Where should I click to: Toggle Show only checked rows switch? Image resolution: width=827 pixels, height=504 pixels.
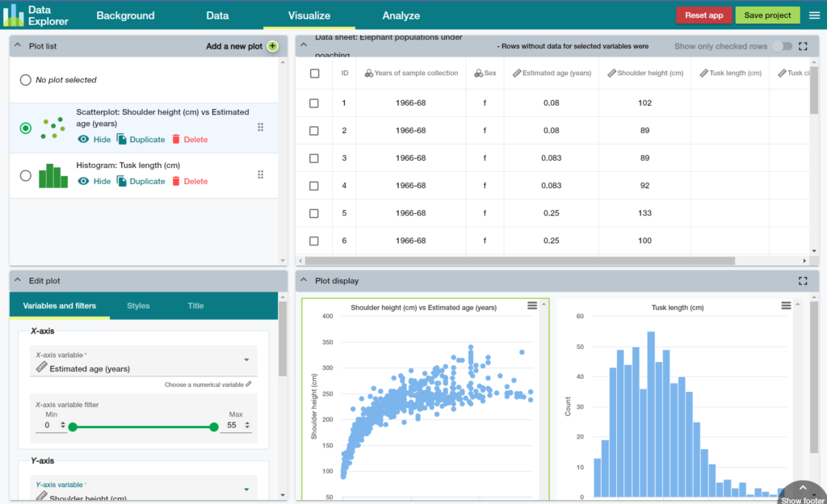[781, 47]
